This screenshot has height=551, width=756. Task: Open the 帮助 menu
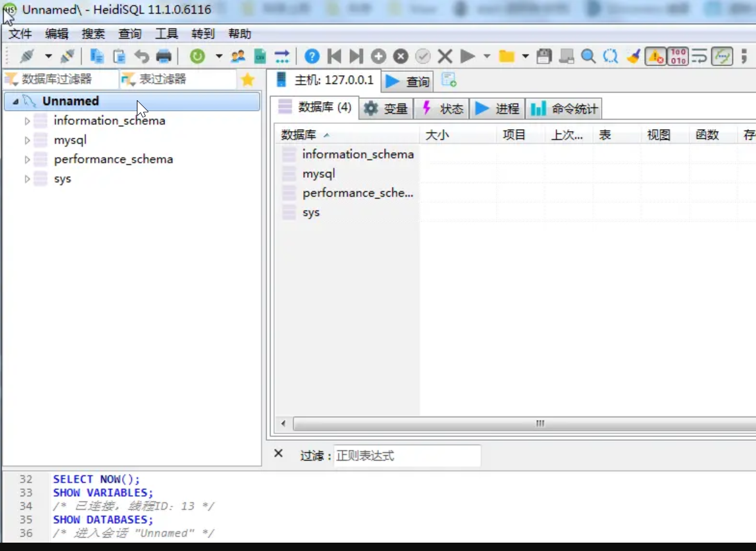point(240,34)
